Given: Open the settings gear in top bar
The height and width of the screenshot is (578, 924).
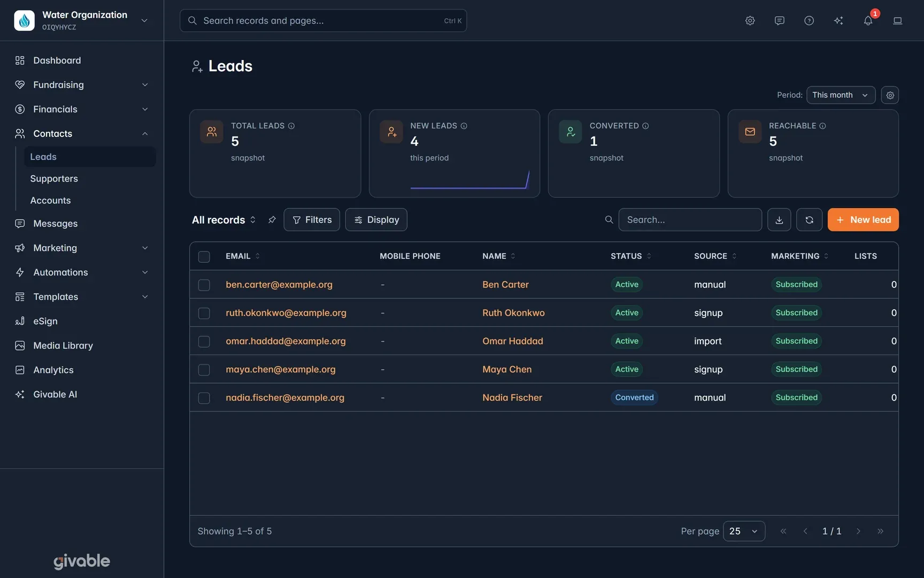Looking at the screenshot, I should click(750, 20).
